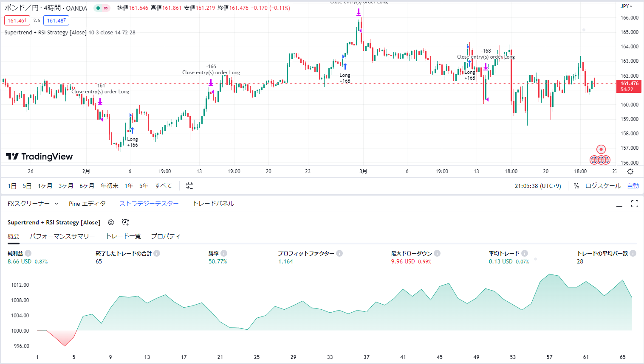
Task: Click the TradingView logo
Action: pos(40,157)
